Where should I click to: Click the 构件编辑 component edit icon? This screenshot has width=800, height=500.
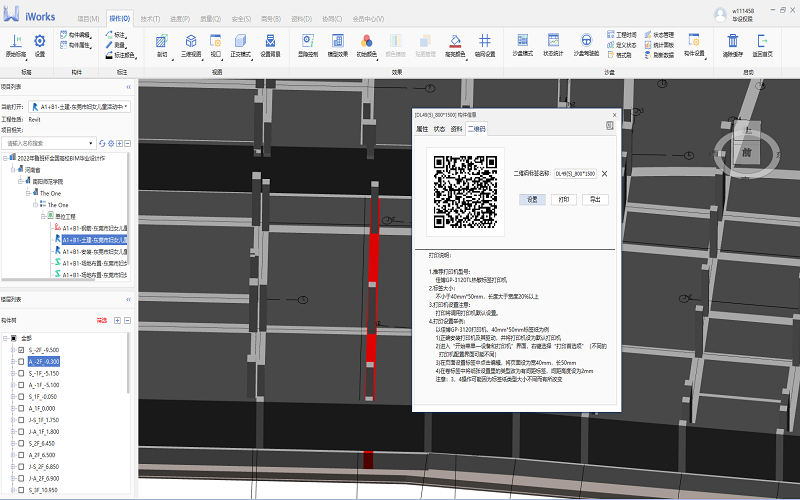tap(64, 35)
